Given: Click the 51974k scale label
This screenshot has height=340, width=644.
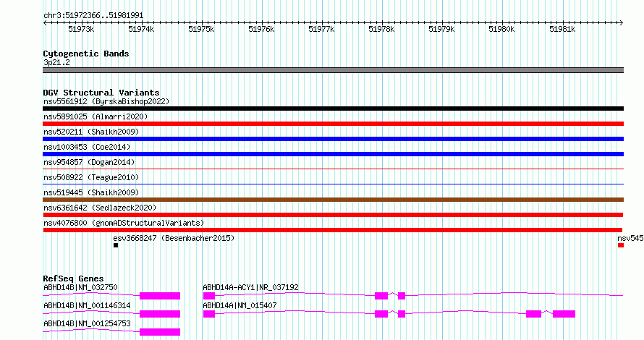Looking at the screenshot, I should [141, 29].
